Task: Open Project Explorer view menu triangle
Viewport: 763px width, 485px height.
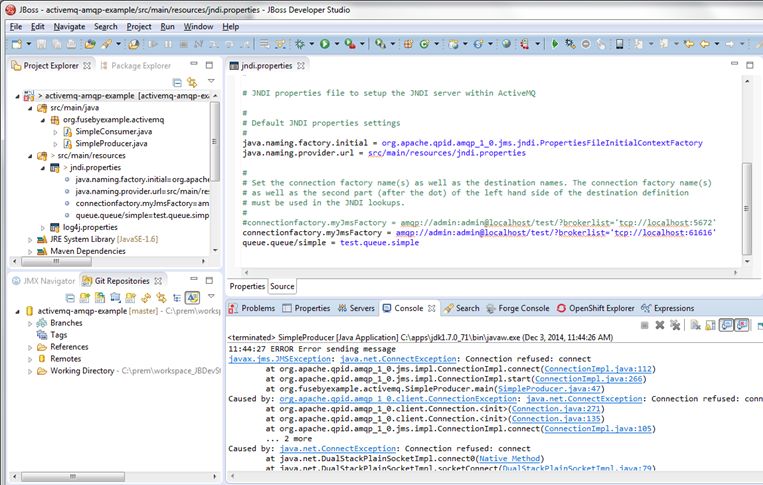Action: 211,81
